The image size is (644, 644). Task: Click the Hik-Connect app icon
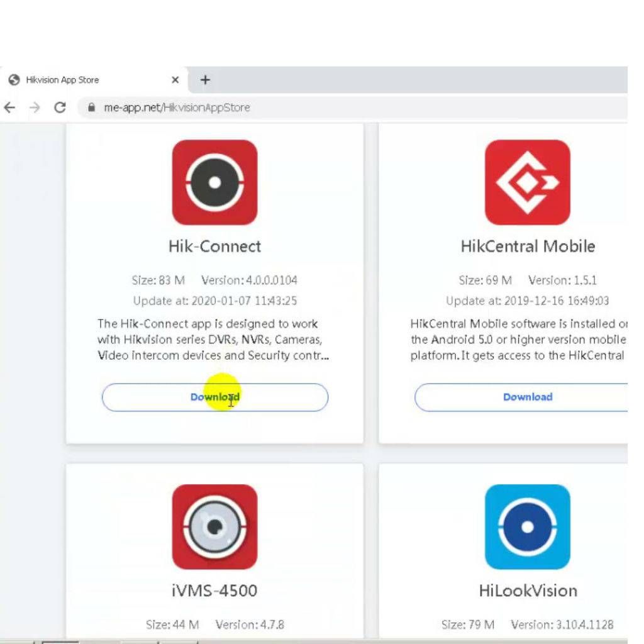tap(214, 182)
